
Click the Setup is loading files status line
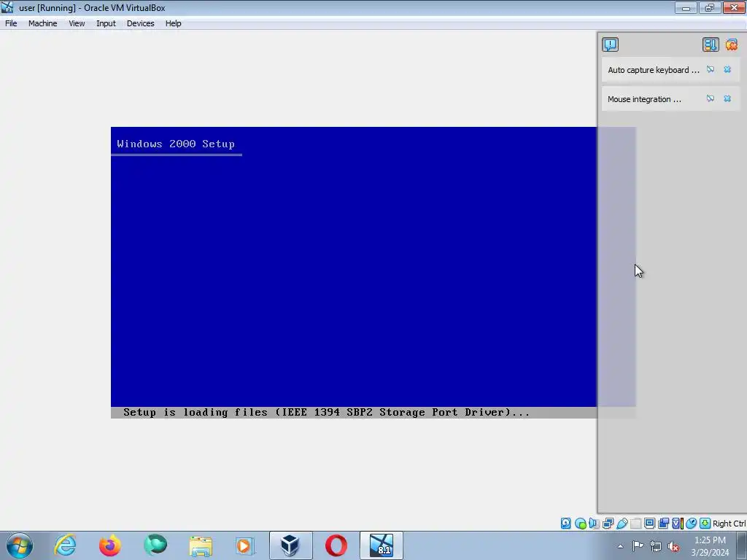click(x=326, y=413)
